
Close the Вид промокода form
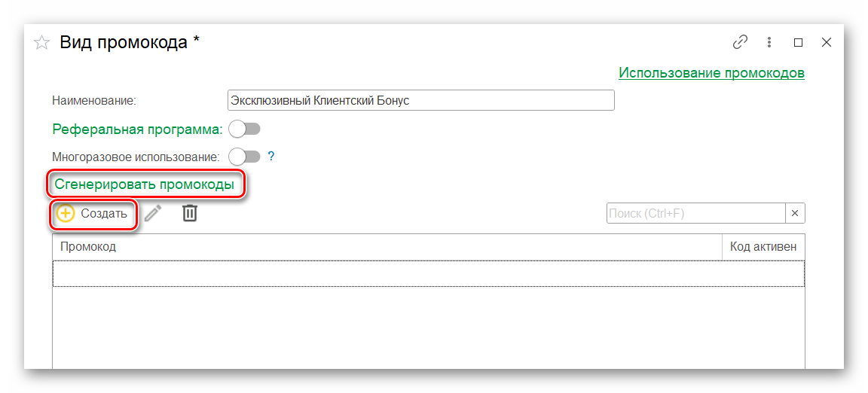827,43
